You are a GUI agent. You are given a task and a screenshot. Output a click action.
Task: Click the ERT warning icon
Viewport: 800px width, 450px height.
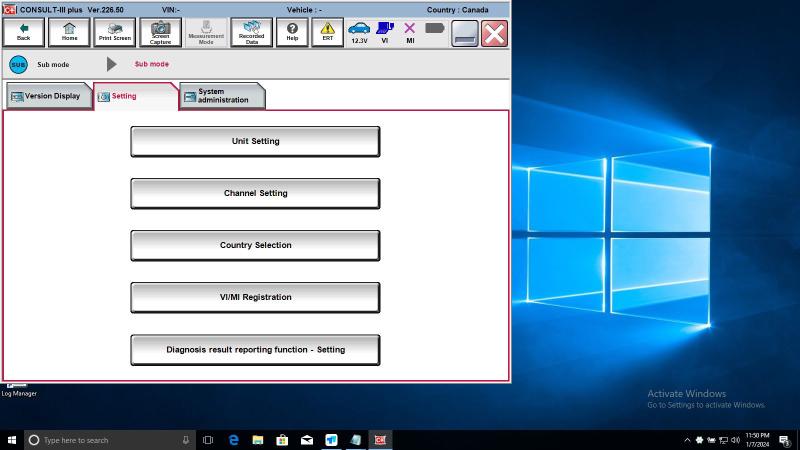(x=328, y=33)
